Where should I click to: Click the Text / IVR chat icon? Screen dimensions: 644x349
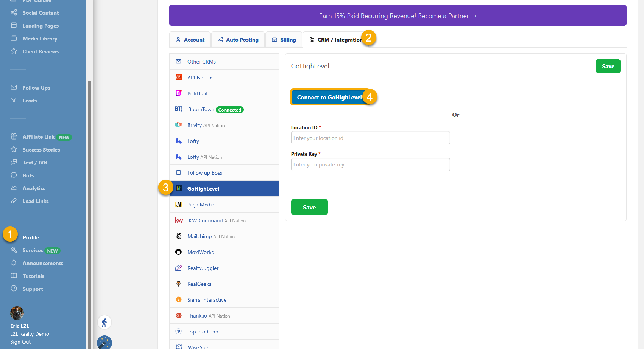tap(14, 162)
